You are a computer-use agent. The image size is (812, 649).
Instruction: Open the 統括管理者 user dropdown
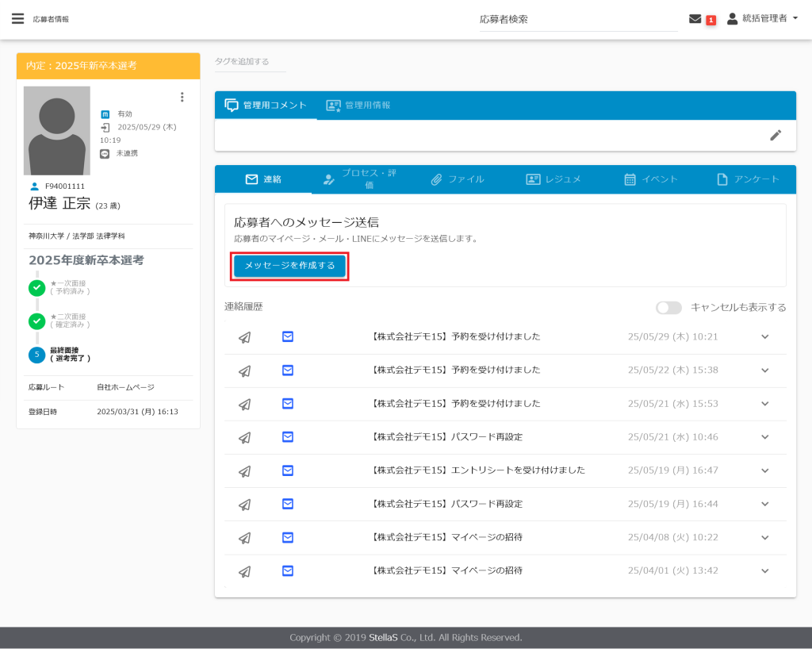click(x=763, y=18)
